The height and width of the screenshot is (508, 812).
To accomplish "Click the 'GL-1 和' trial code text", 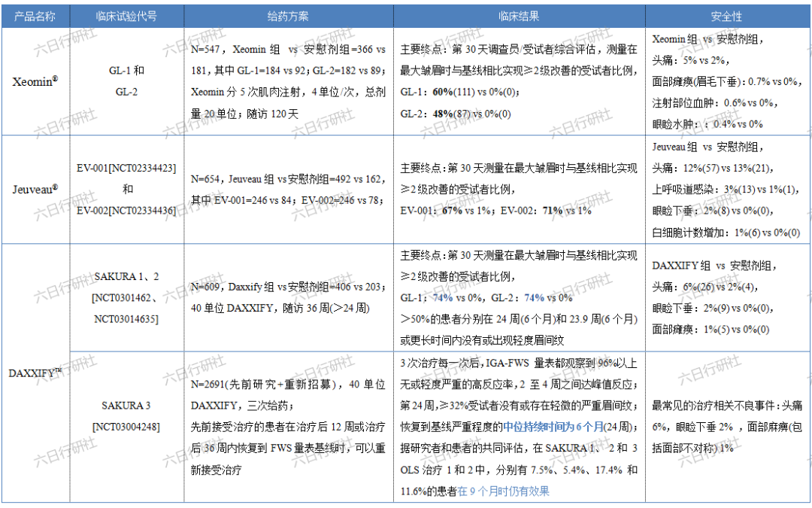I will click(126, 71).
